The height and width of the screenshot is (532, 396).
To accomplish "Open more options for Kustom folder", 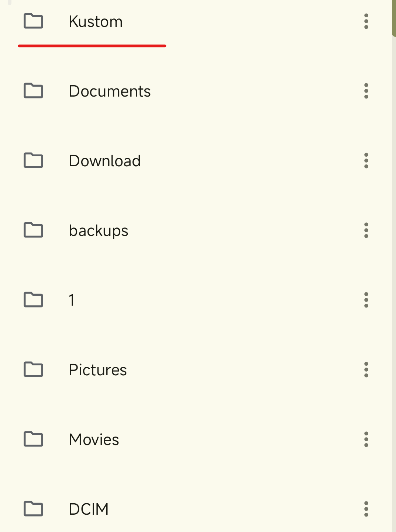I will [366, 21].
